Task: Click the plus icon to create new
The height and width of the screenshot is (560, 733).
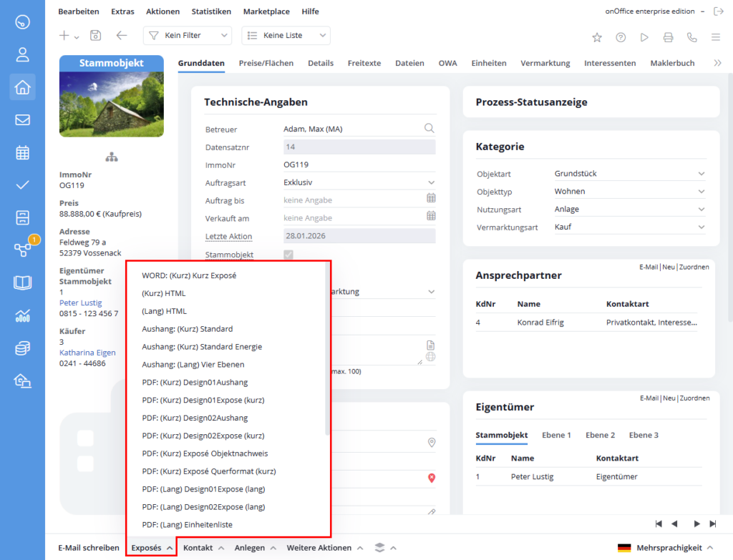Action: pyautogui.click(x=64, y=36)
